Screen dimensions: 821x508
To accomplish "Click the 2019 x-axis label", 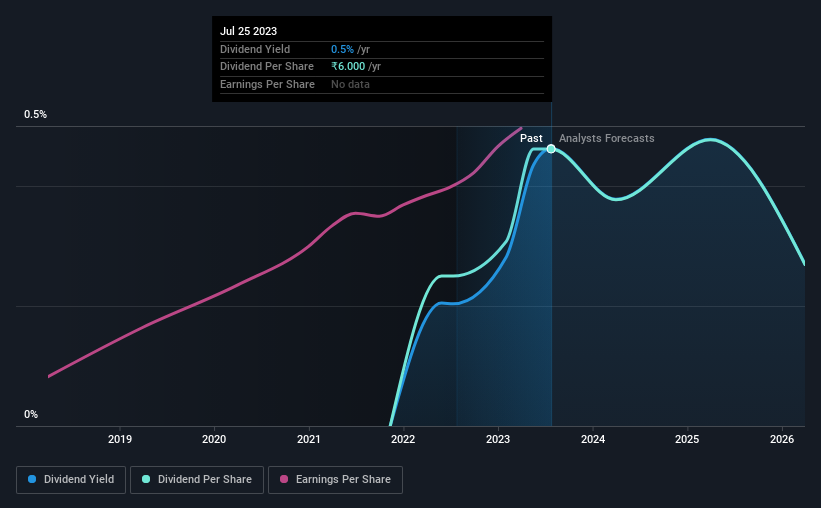I will pos(120,439).
